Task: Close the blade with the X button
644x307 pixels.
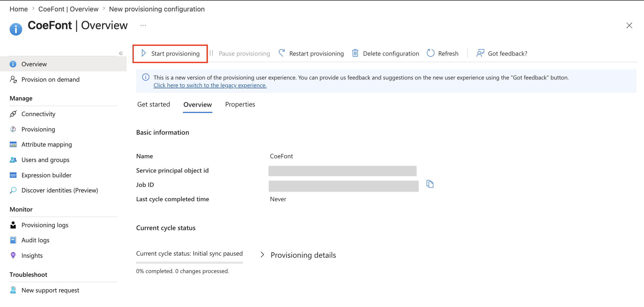Action: tap(629, 25)
